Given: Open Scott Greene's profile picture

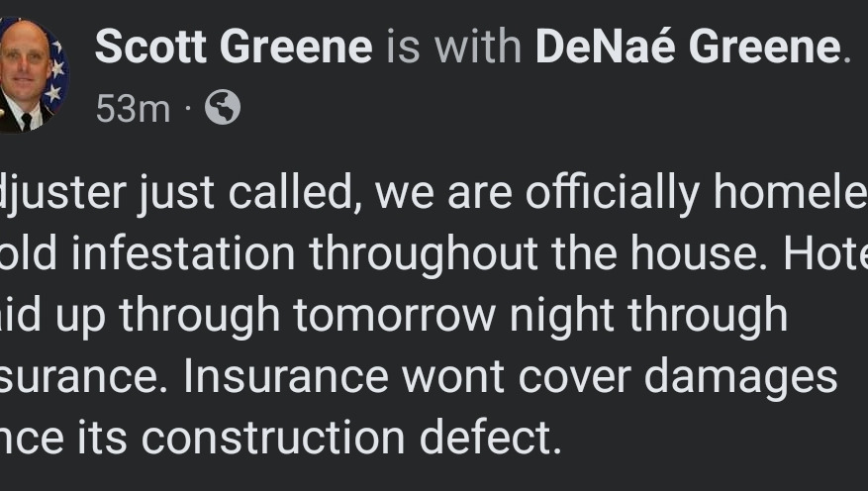Looking at the screenshot, I should (30, 76).
